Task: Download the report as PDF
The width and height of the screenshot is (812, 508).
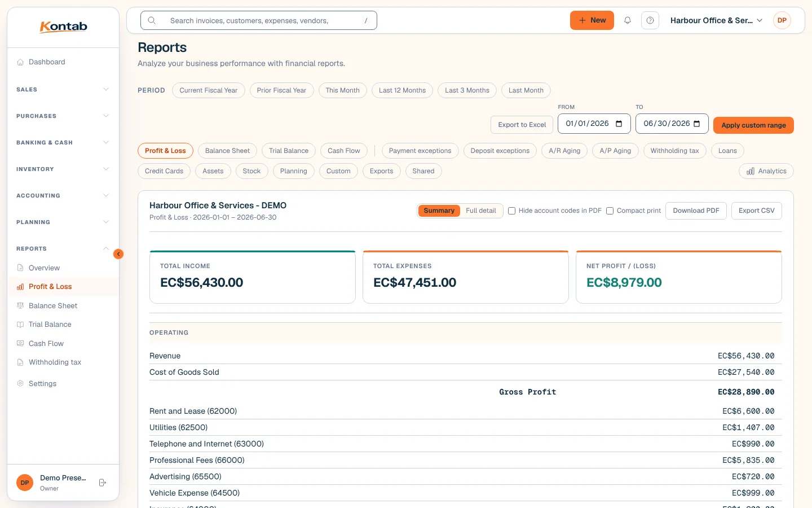Action: tap(696, 211)
